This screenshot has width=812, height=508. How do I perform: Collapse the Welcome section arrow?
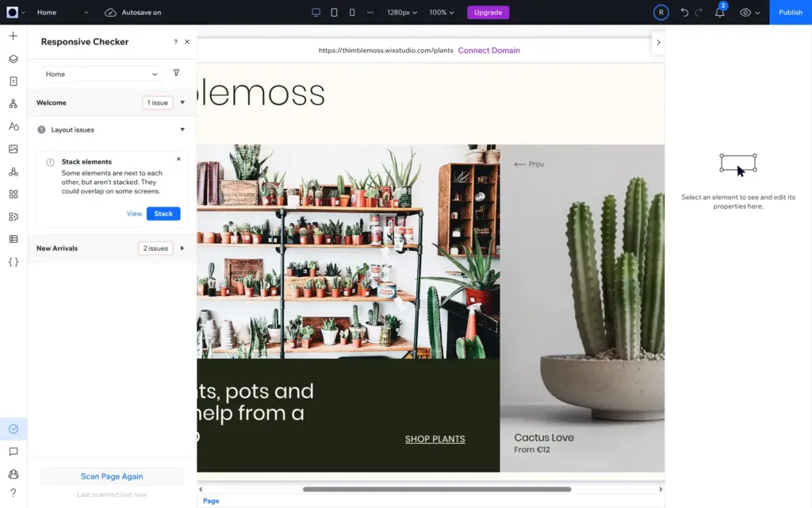[182, 102]
